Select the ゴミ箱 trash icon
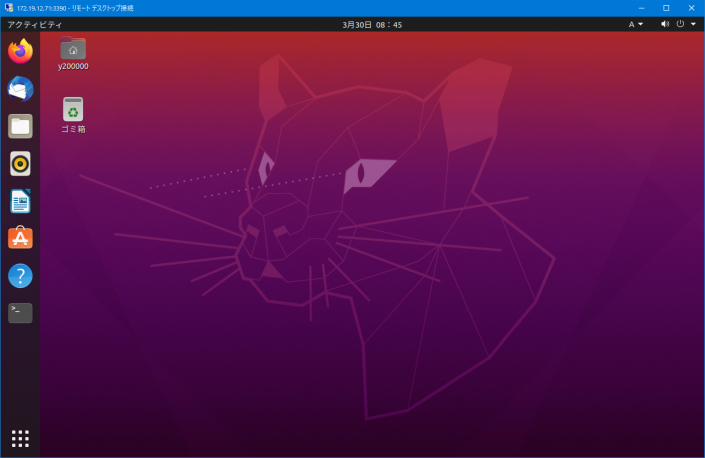This screenshot has width=705, height=458. tap(73, 109)
